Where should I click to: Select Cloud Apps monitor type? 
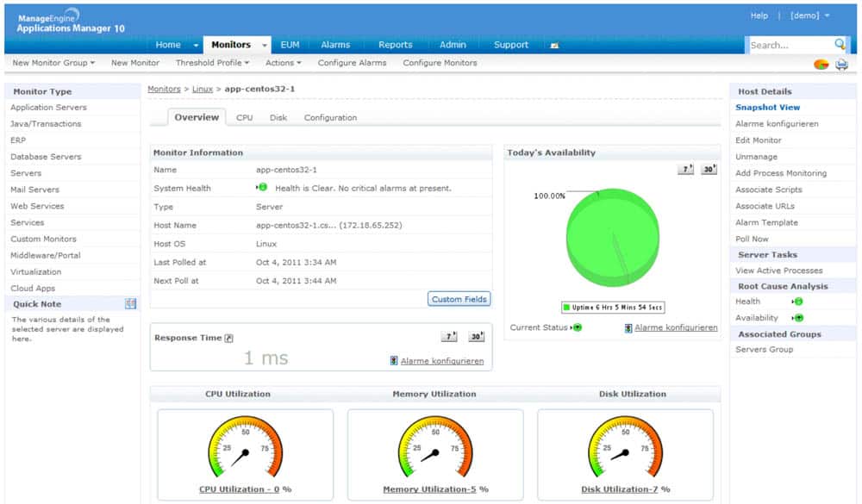tap(33, 289)
